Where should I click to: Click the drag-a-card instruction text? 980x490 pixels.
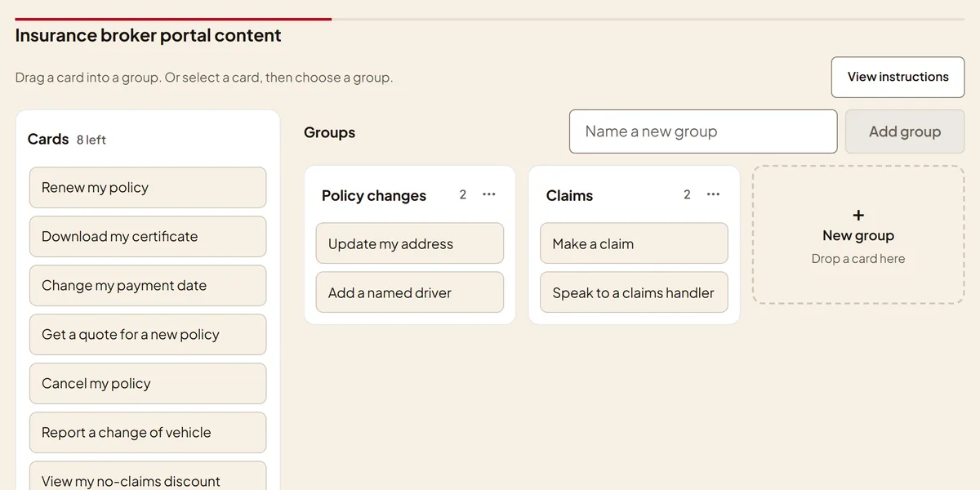[204, 78]
